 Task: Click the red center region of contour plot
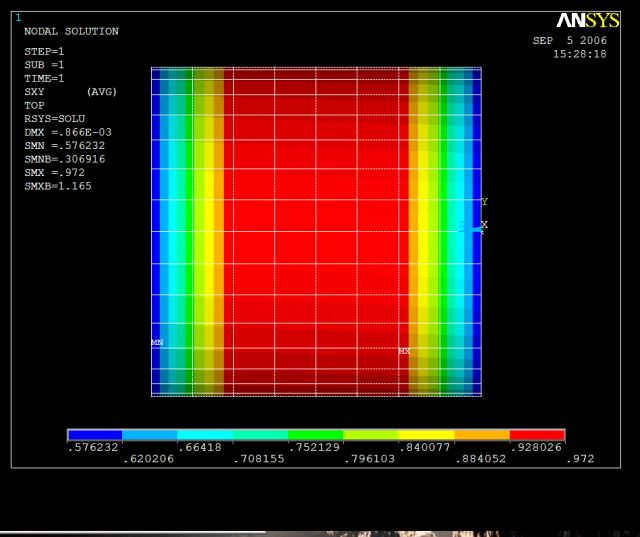pyautogui.click(x=315, y=230)
